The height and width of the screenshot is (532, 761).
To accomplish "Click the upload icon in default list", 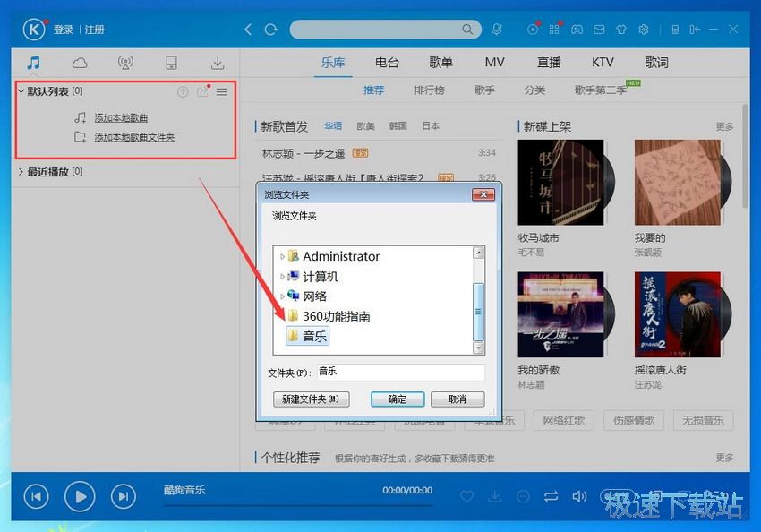I will pos(183,91).
